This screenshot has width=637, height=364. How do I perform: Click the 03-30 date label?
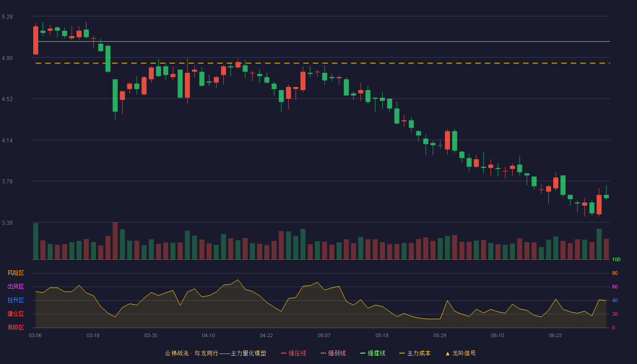tap(151, 335)
